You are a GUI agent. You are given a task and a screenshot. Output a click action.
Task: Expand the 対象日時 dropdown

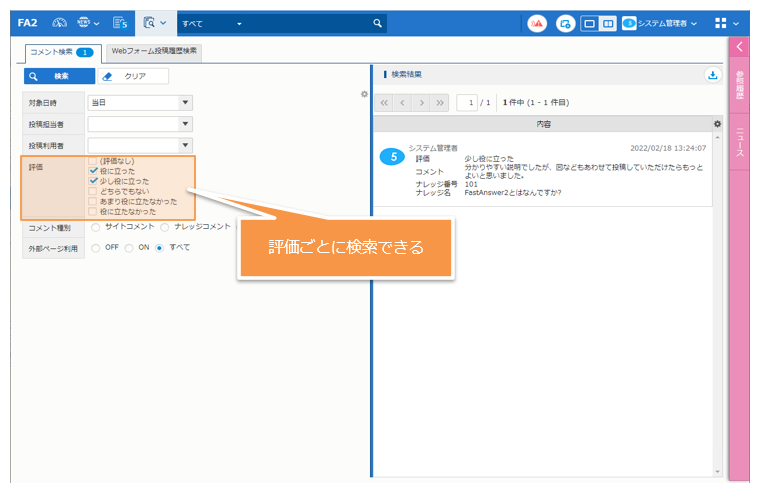[x=185, y=101]
